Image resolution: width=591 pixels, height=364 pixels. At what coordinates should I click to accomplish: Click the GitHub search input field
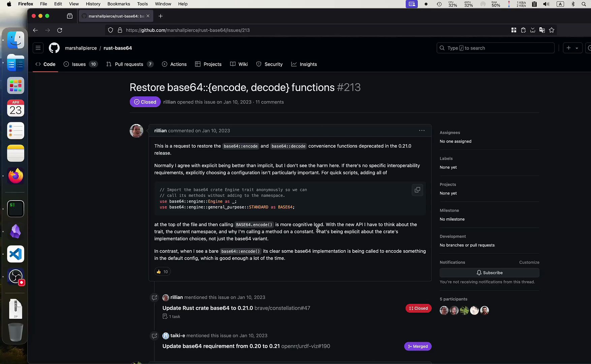(x=495, y=48)
